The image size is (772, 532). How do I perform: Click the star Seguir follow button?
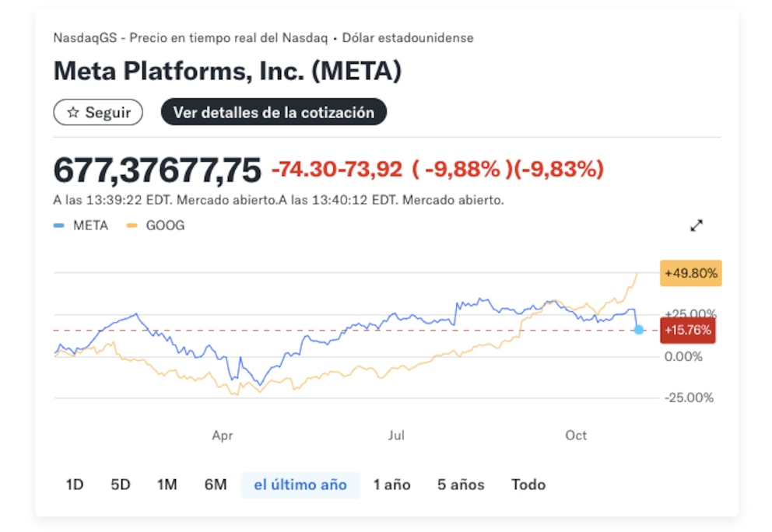click(x=98, y=112)
